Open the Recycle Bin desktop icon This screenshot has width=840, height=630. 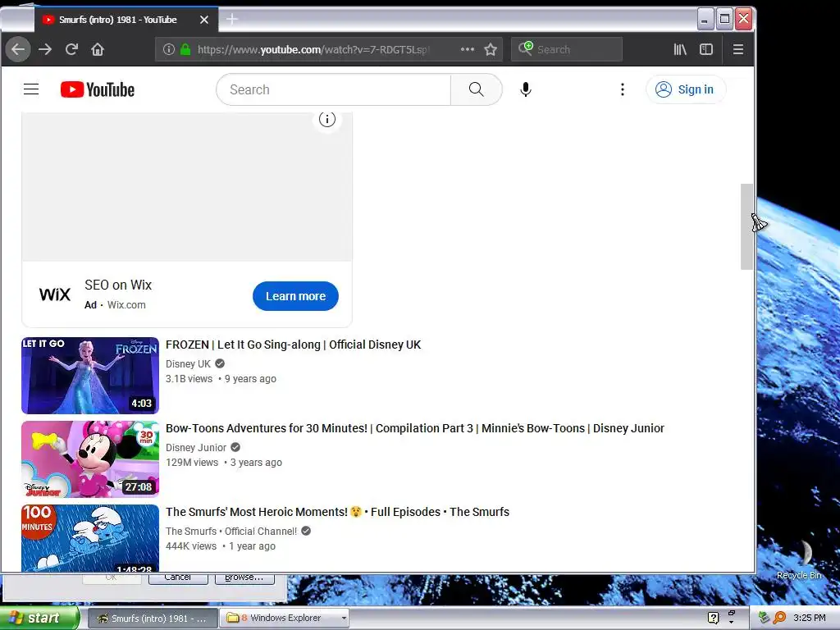[799, 559]
